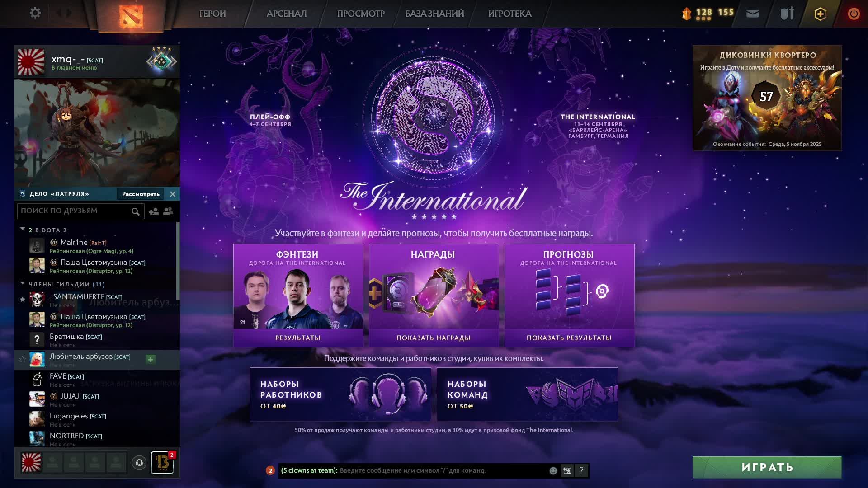
Task: Collapse the Члены гильдии group
Action: point(23,284)
